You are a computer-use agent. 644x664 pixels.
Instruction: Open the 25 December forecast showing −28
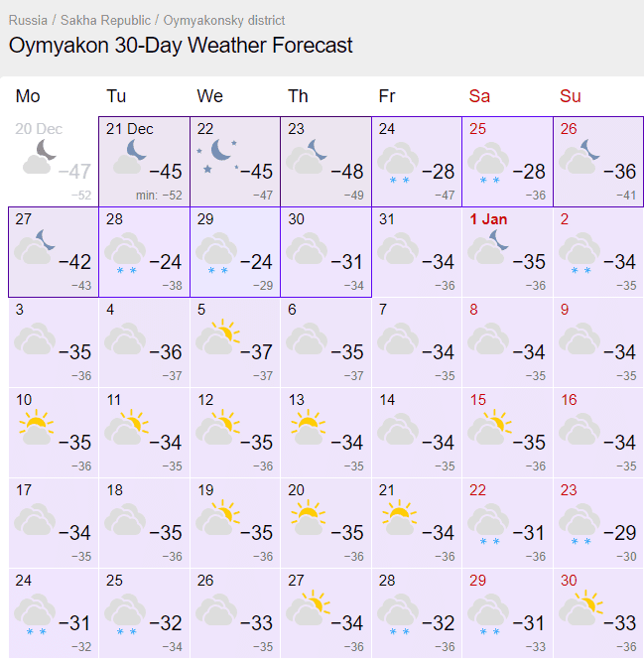pos(507,162)
